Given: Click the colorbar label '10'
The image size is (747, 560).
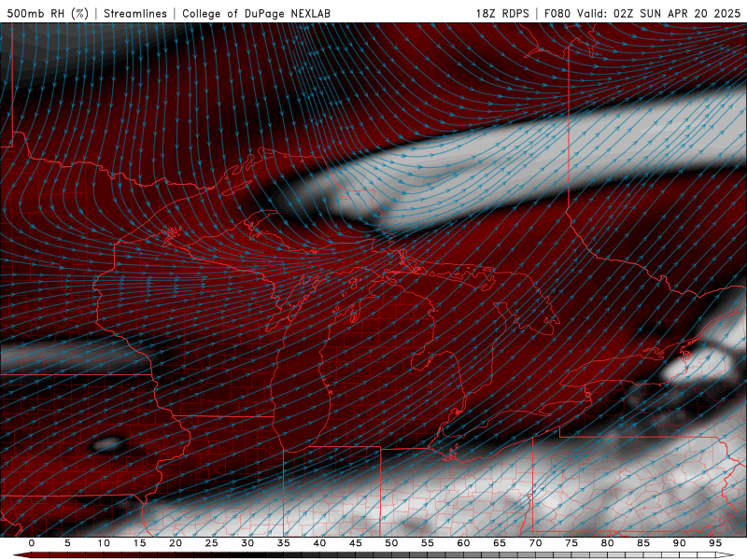Looking at the screenshot, I should click(x=104, y=543).
